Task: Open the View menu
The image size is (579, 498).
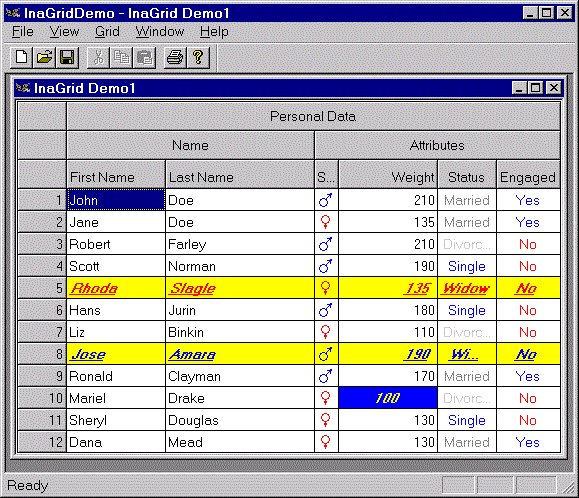Action: 64,32
